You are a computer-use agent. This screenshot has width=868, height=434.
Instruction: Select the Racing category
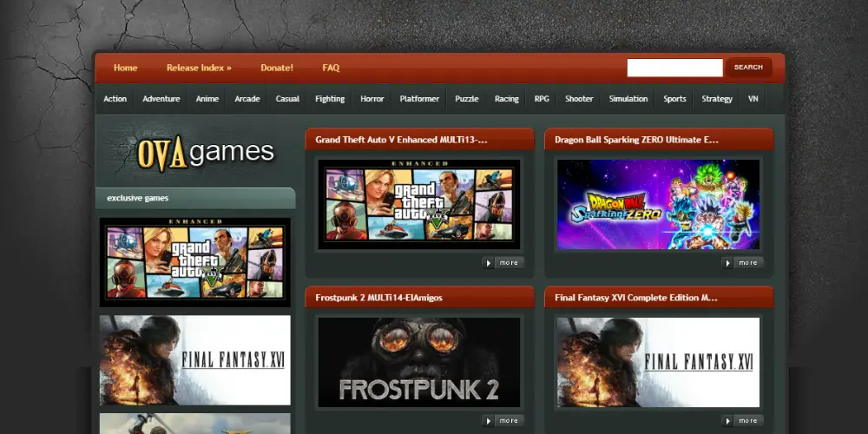point(507,99)
